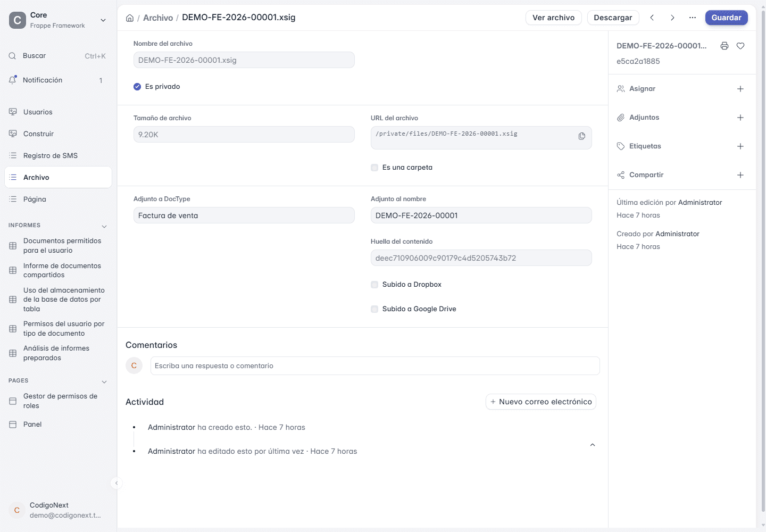Enable Subido a Dropbox checkbox
This screenshot has width=766, height=532.
click(x=374, y=285)
